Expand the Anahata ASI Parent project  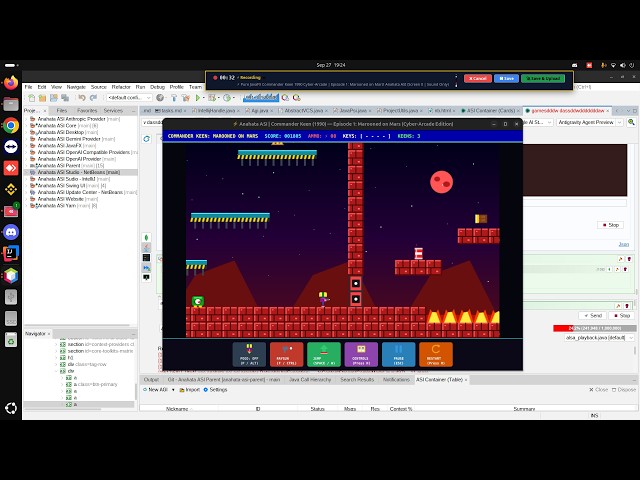click(x=27, y=166)
